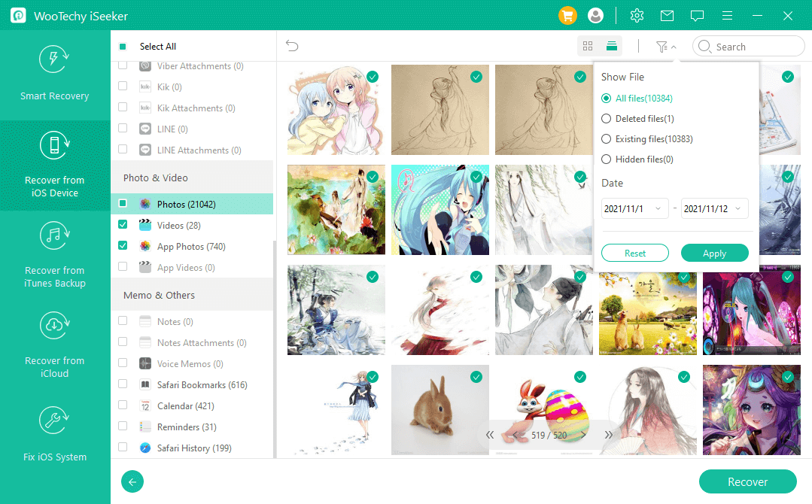Click the round back arrow button
This screenshot has height=504, width=812.
(132, 482)
